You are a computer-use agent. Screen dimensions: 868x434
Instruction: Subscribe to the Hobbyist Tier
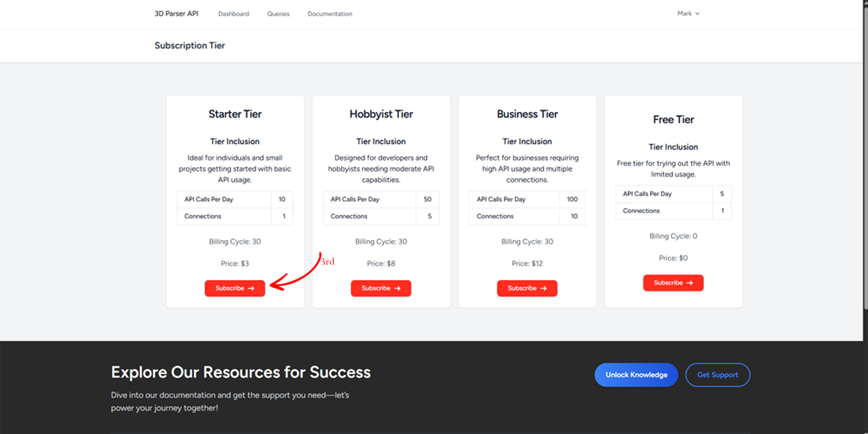coord(381,288)
